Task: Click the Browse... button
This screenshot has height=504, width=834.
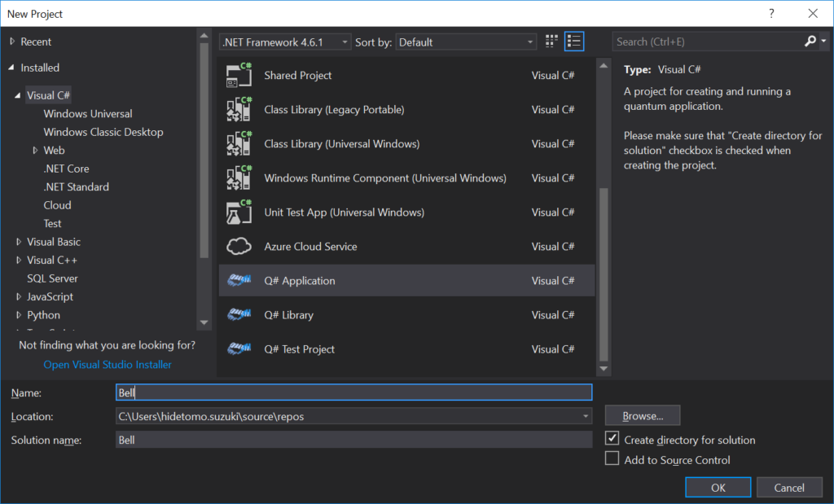Action: 643,416
